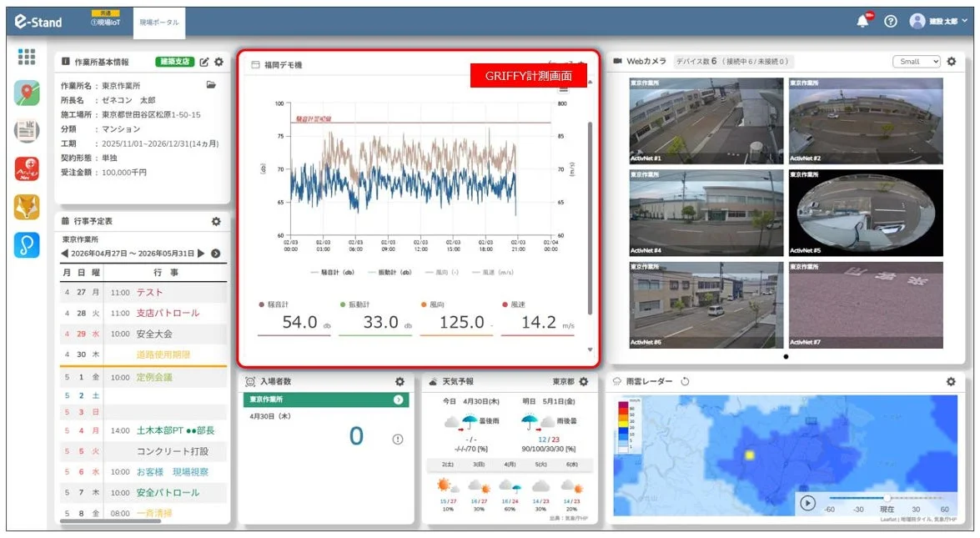Viewport: 980px width, 538px height.
Task: Click the notification bell icon
Action: (863, 21)
